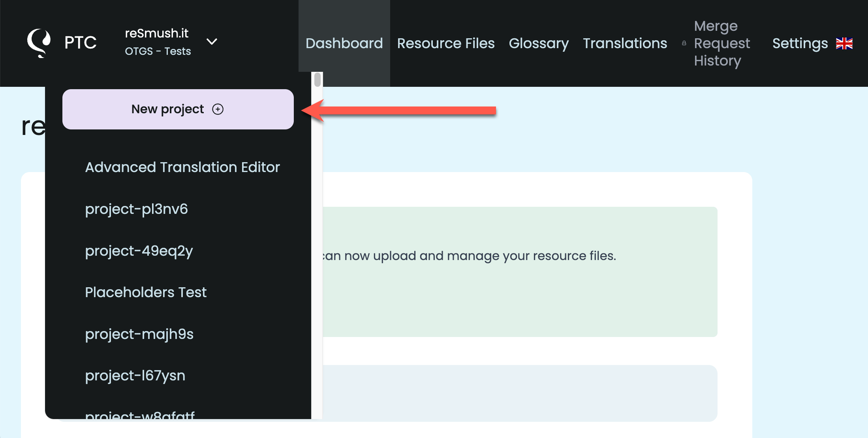Click the lock icon beside Merge Request History
The height and width of the screenshot is (438, 868).
click(x=684, y=43)
